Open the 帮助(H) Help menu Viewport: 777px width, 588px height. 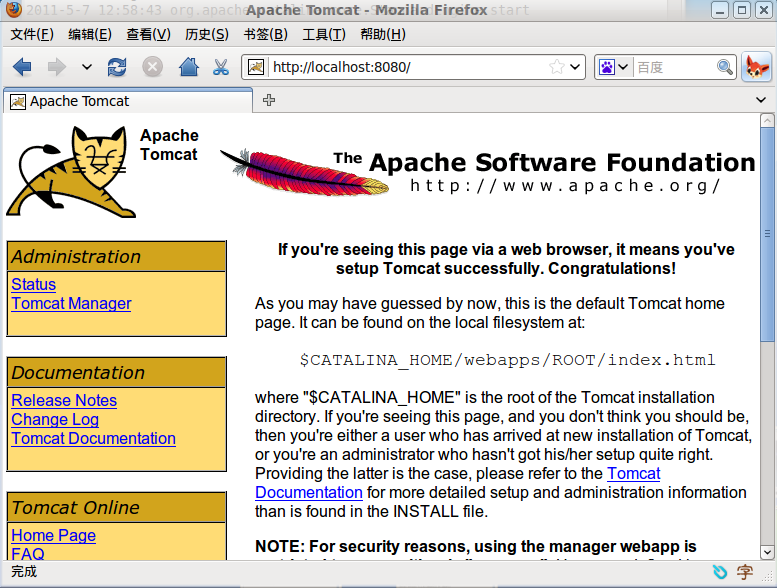click(383, 34)
